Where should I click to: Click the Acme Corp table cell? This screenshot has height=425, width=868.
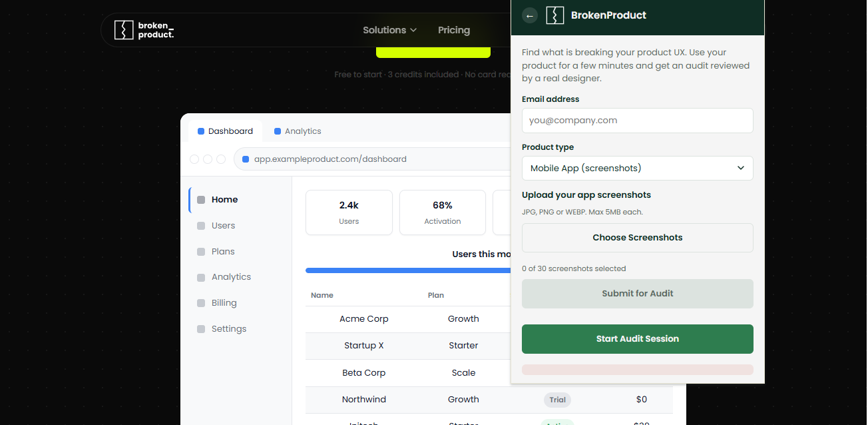364,319
